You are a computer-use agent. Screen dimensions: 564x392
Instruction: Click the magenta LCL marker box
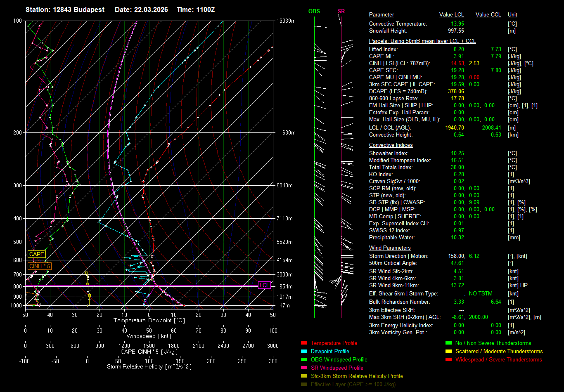[x=264, y=285]
